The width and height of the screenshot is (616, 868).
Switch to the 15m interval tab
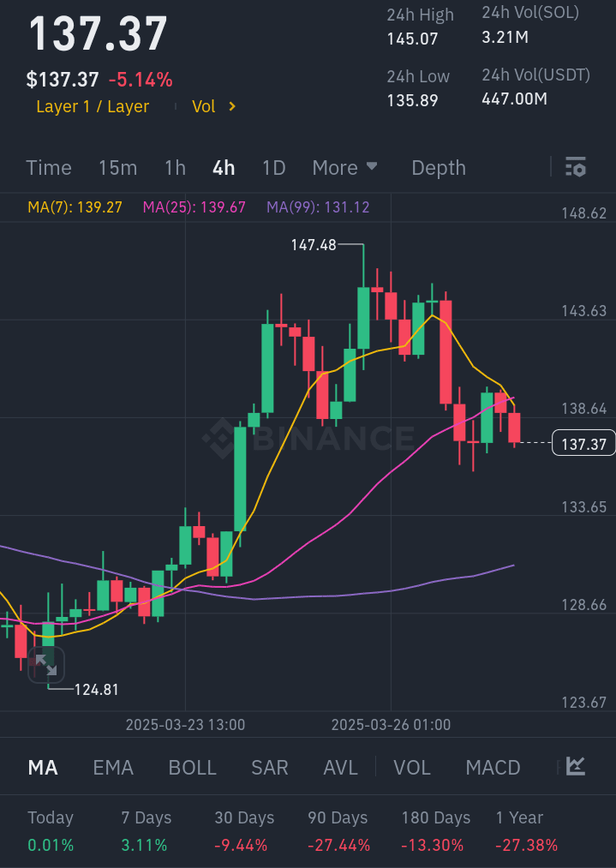click(117, 168)
